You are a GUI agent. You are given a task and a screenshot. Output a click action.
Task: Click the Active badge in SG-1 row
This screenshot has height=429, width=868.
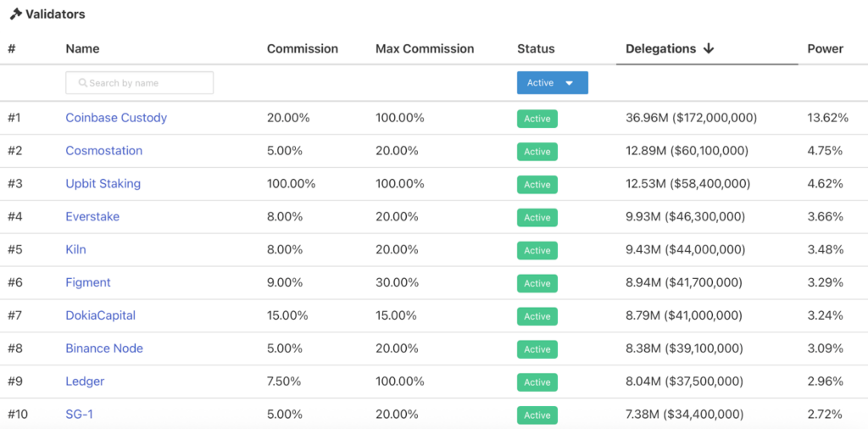(x=537, y=415)
